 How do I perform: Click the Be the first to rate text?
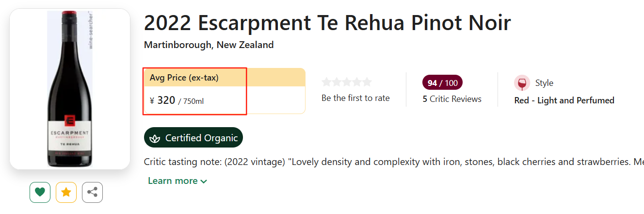pos(355,98)
